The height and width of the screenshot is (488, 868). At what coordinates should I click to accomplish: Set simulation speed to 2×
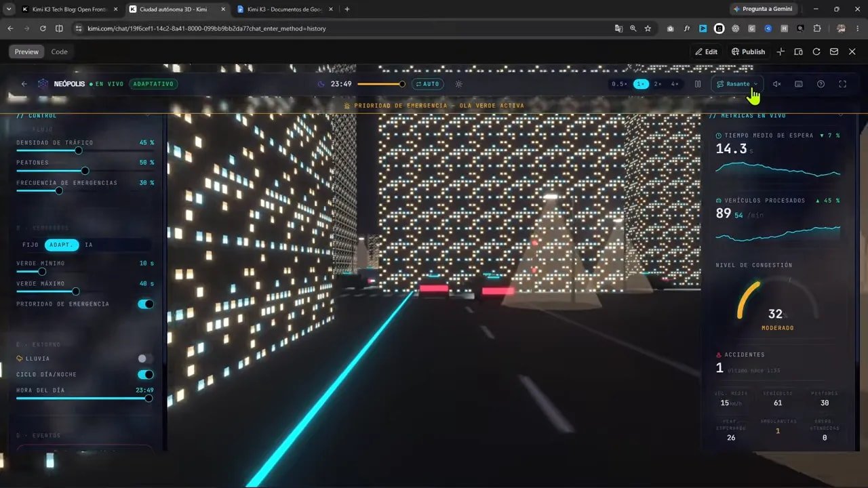(658, 84)
